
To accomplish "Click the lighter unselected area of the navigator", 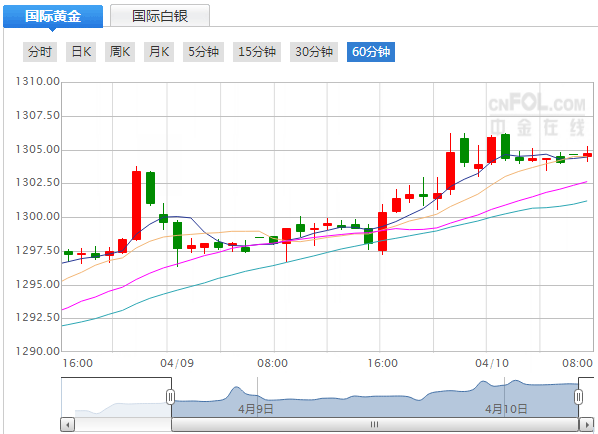I will pos(116,397).
